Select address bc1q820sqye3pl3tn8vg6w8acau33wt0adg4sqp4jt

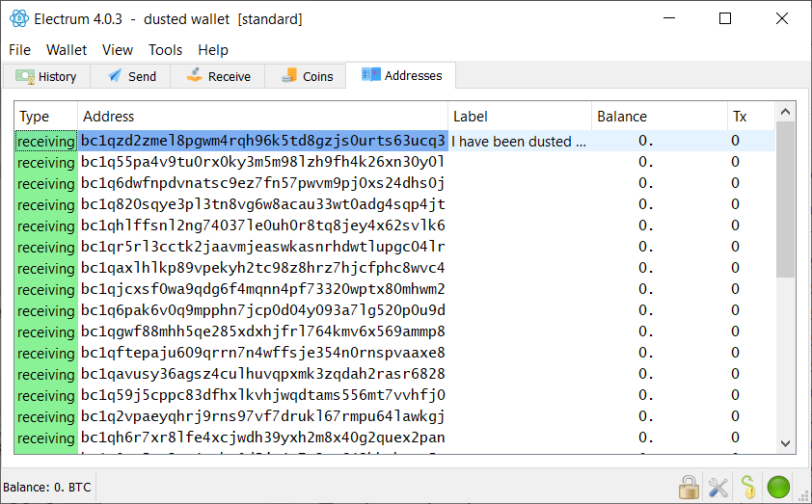(x=262, y=204)
